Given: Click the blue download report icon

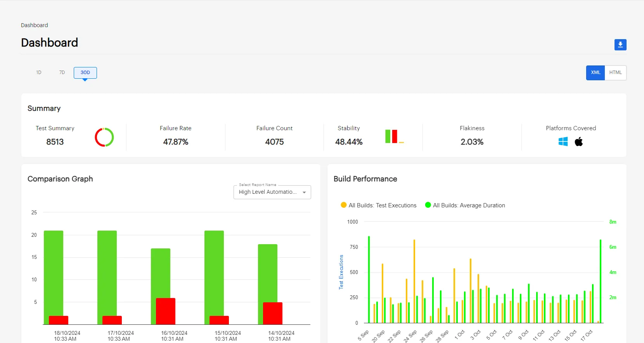Looking at the screenshot, I should point(620,45).
